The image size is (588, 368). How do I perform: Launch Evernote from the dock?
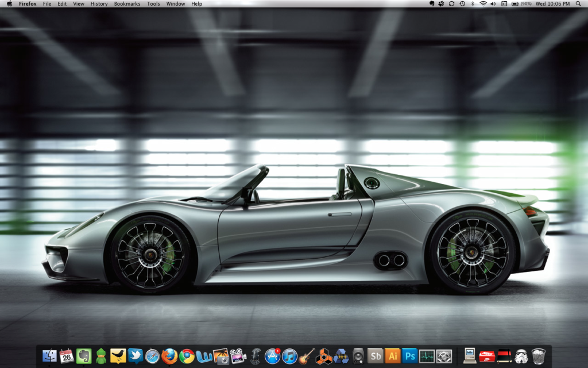84,356
